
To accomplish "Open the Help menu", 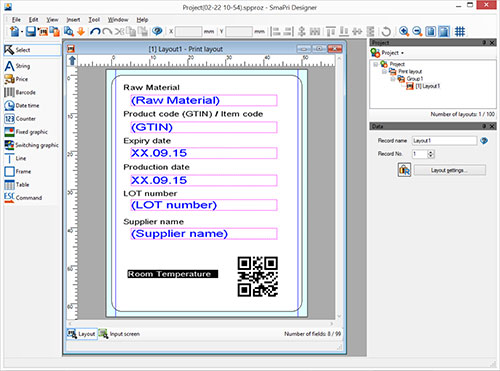I will pos(142,20).
